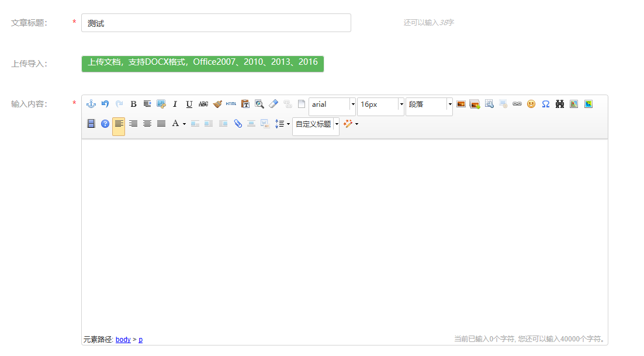
Task: Click the 文章标题 article title input field
Action: pyautogui.click(x=216, y=23)
